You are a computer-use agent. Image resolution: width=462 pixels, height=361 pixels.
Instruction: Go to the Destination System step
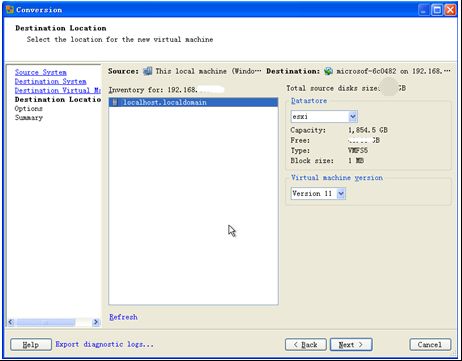[x=50, y=81]
